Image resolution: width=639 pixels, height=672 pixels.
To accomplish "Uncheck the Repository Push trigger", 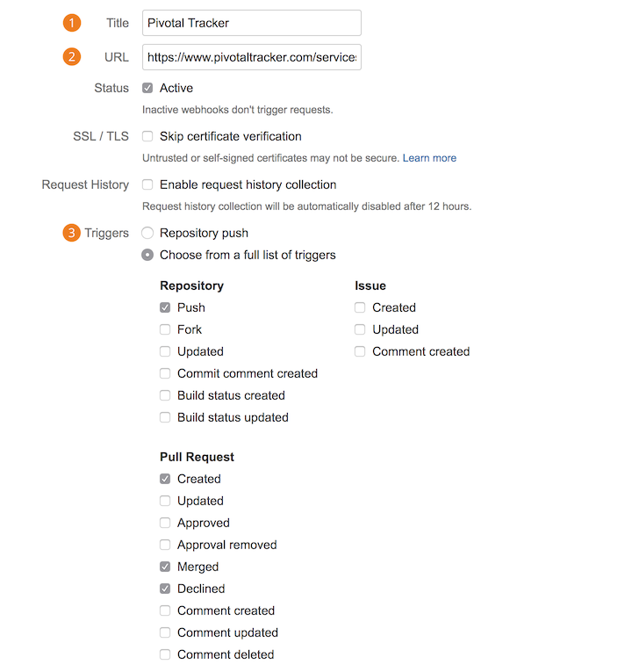I will pyautogui.click(x=165, y=307).
